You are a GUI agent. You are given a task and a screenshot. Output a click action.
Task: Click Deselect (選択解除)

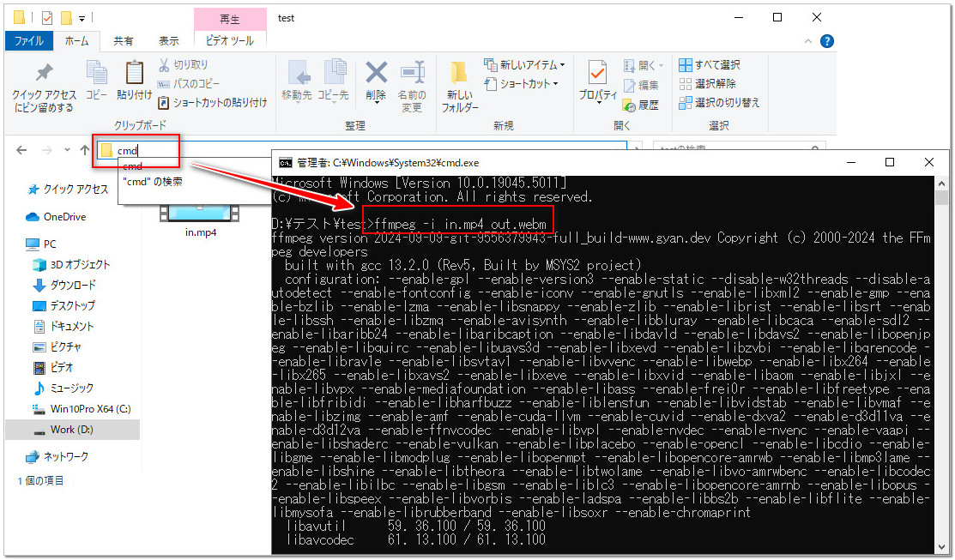point(707,83)
